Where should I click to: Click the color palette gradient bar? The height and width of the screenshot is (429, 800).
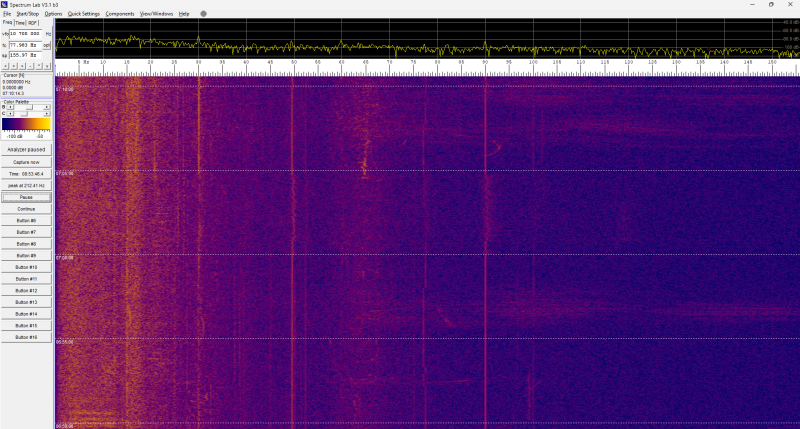(x=26, y=124)
